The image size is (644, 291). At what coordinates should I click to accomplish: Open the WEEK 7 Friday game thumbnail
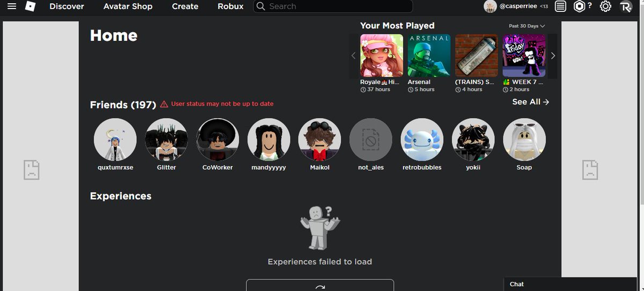pyautogui.click(x=524, y=56)
